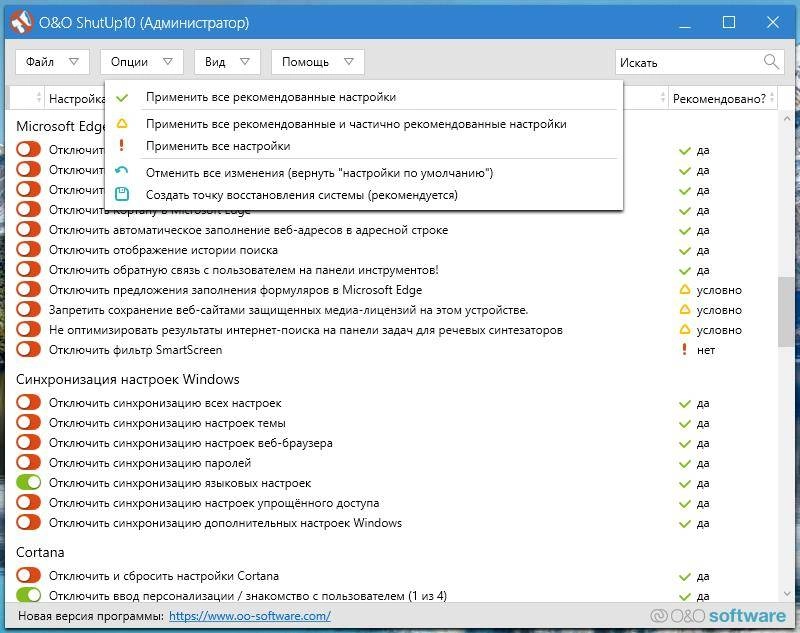This screenshot has width=800, height=633.
Task: Click the vertical scrollbar thumb
Action: point(785,312)
